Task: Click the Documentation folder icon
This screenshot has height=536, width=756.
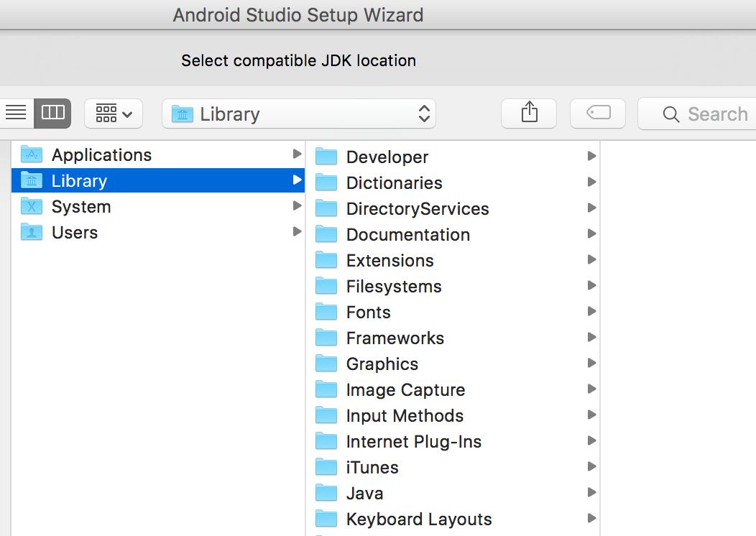Action: coord(326,234)
